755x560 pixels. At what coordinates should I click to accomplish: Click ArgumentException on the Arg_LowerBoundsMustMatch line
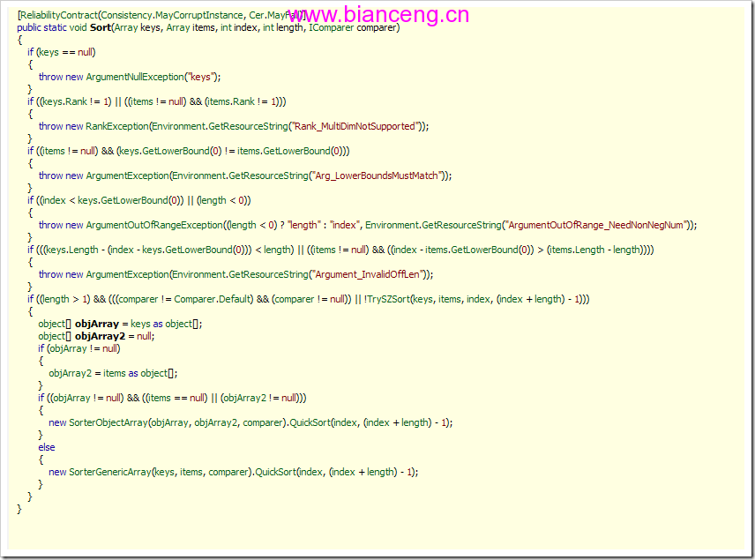tap(128, 175)
